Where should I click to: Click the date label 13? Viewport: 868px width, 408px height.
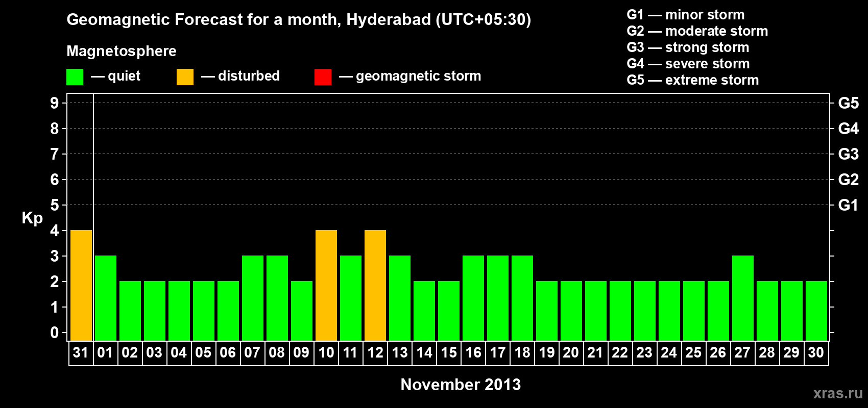[x=400, y=352]
